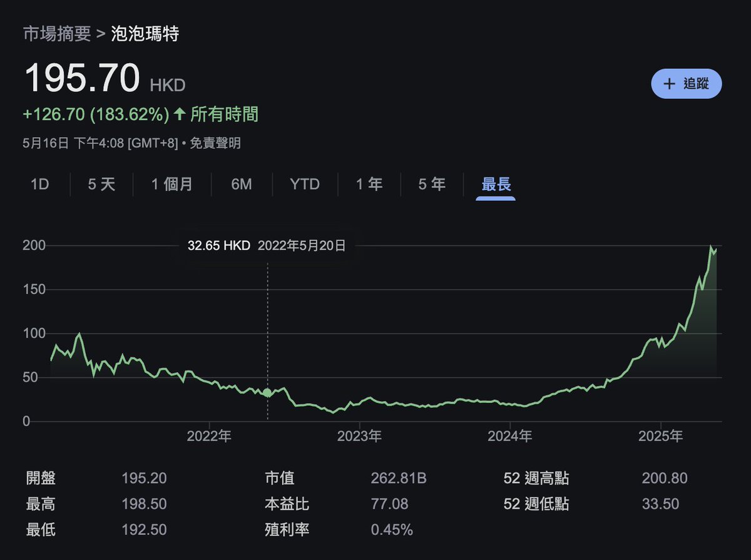Click the chart peak near 200
The height and width of the screenshot is (560, 751).
tap(712, 248)
